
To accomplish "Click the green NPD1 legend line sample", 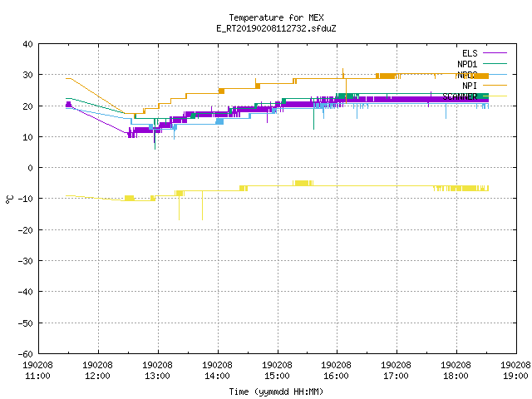I will point(495,63).
